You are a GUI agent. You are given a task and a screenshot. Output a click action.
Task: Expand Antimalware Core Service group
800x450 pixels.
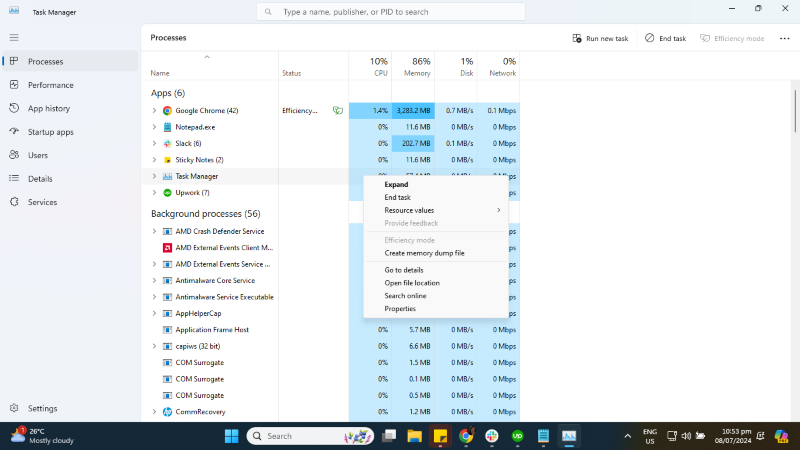pyautogui.click(x=154, y=281)
